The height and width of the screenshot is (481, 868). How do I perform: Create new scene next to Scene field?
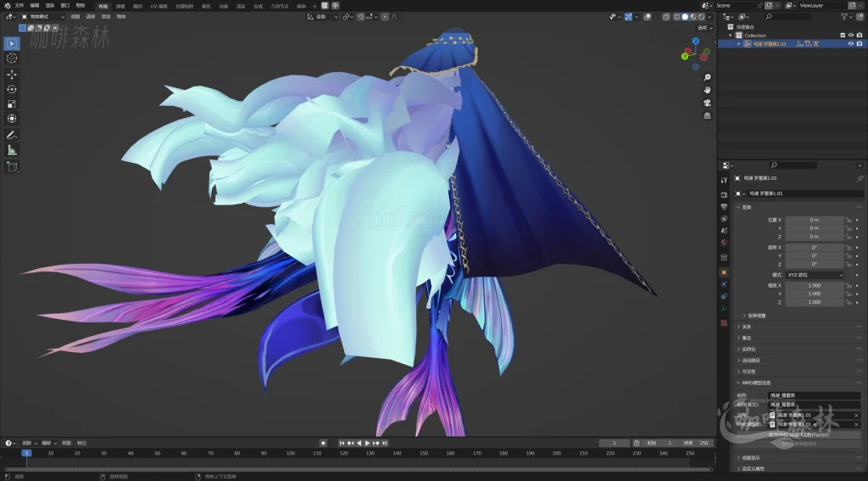(769, 6)
